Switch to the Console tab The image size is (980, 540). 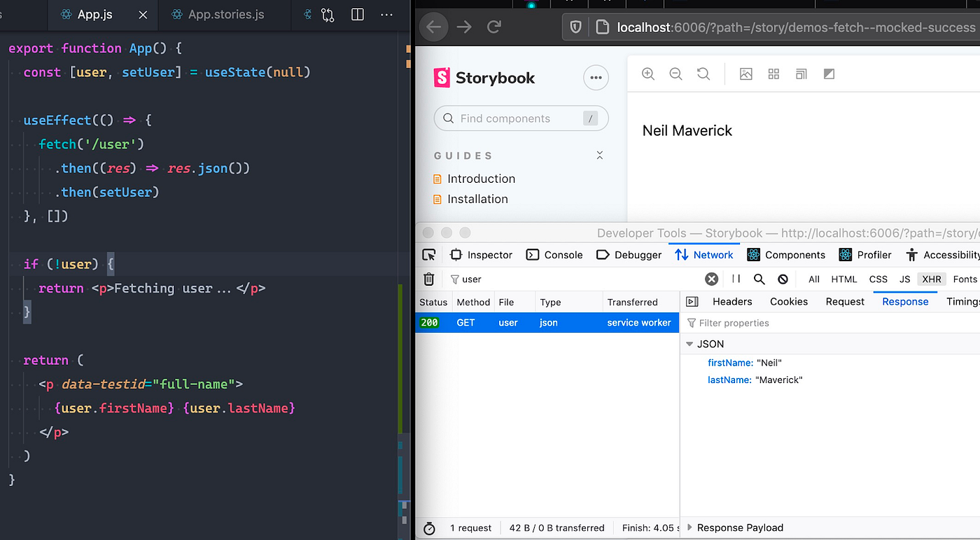(554, 255)
